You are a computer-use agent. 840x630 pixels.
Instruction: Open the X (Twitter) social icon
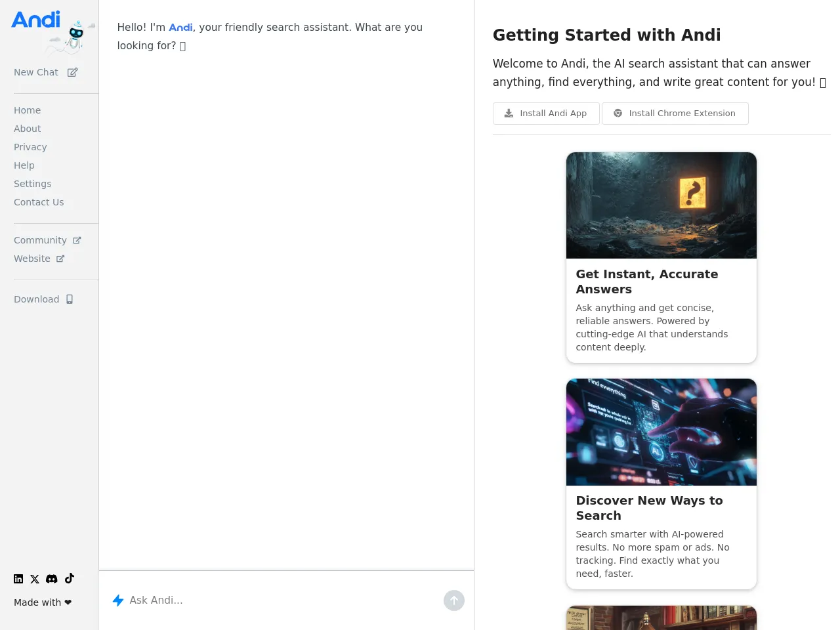coord(35,579)
